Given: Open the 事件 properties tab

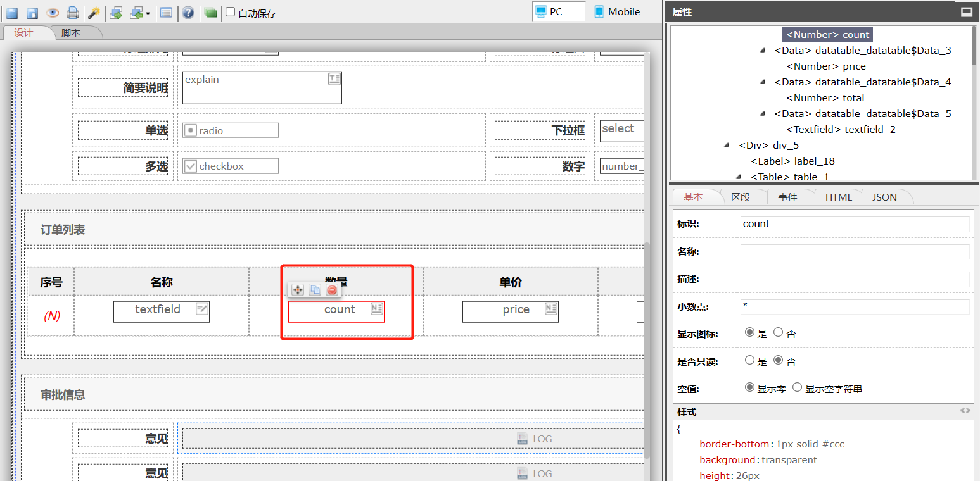Looking at the screenshot, I should 787,197.
